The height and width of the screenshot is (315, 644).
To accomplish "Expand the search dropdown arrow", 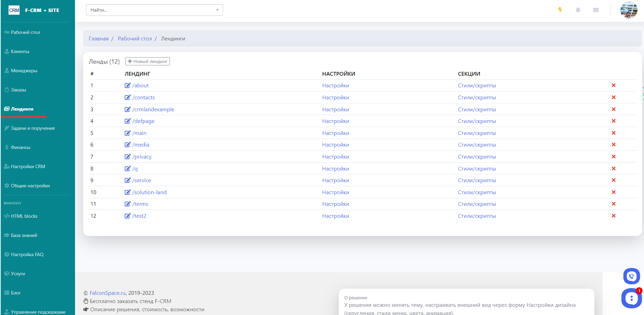I will click(x=217, y=10).
